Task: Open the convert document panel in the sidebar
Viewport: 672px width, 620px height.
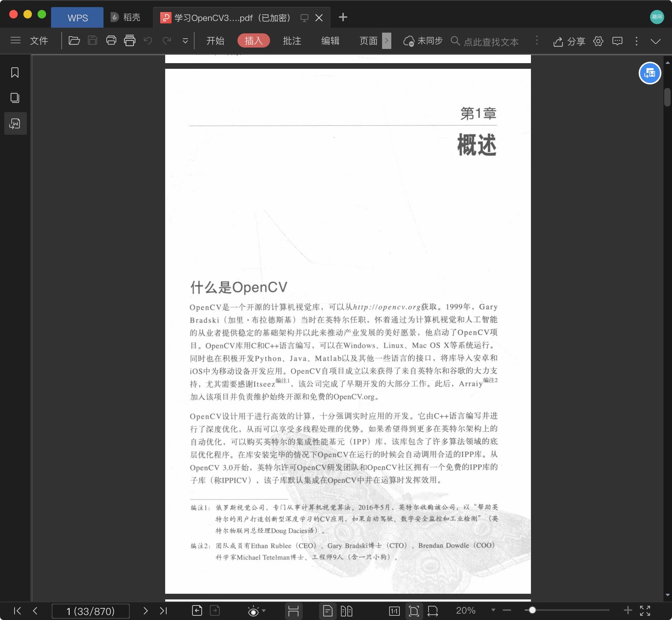Action: coord(15,123)
